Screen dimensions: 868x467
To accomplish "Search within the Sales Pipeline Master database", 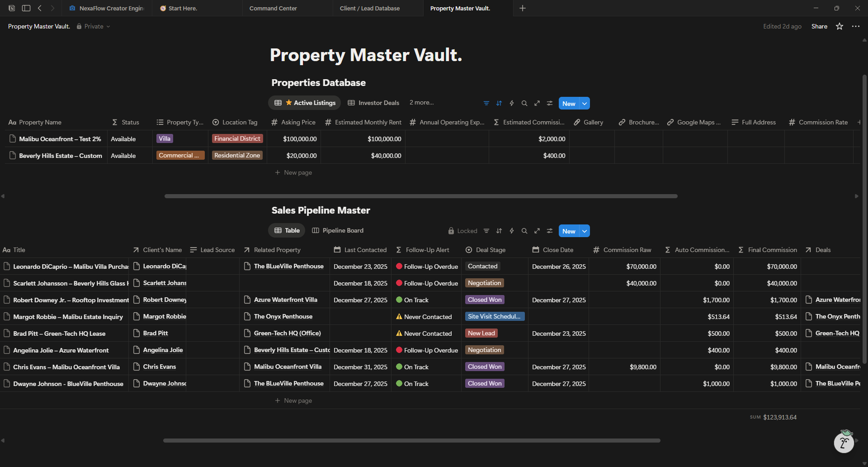I will [x=524, y=231].
